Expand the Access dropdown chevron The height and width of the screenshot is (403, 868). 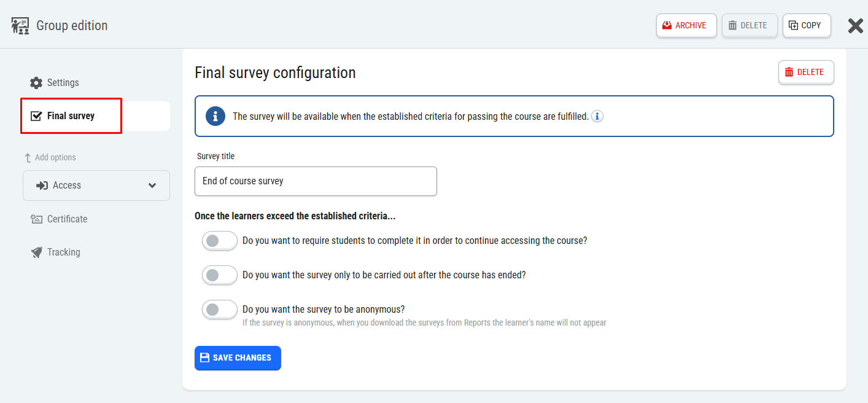click(x=152, y=186)
